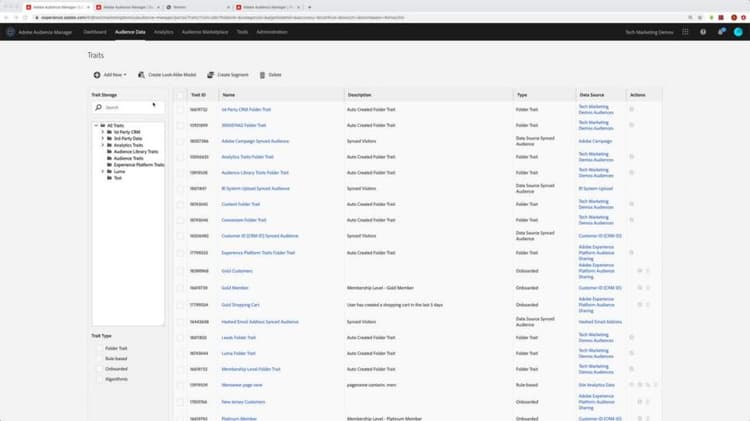Click the Adobe Audience Manager logo icon
The width and height of the screenshot is (750, 421).
tap(11, 32)
